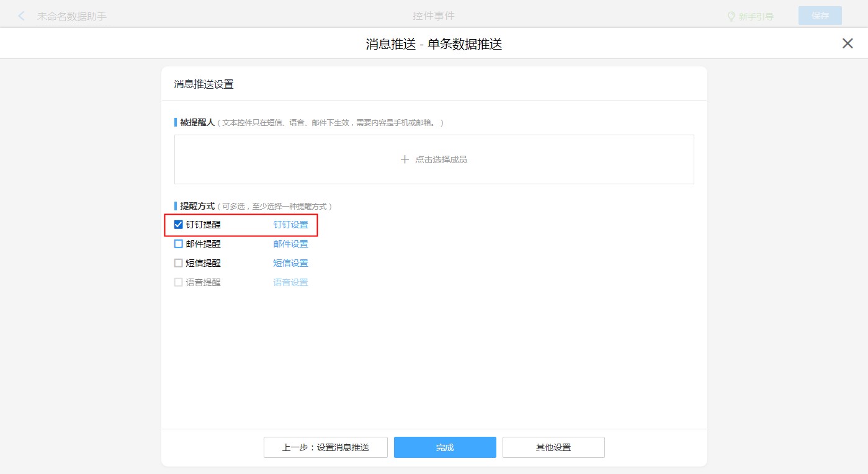The image size is (868, 474).
Task: Select the 控件事件 header tab
Action: (434, 16)
